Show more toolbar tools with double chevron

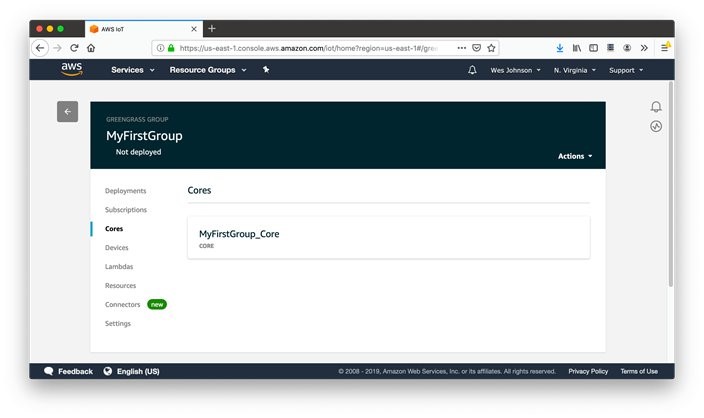coord(644,48)
